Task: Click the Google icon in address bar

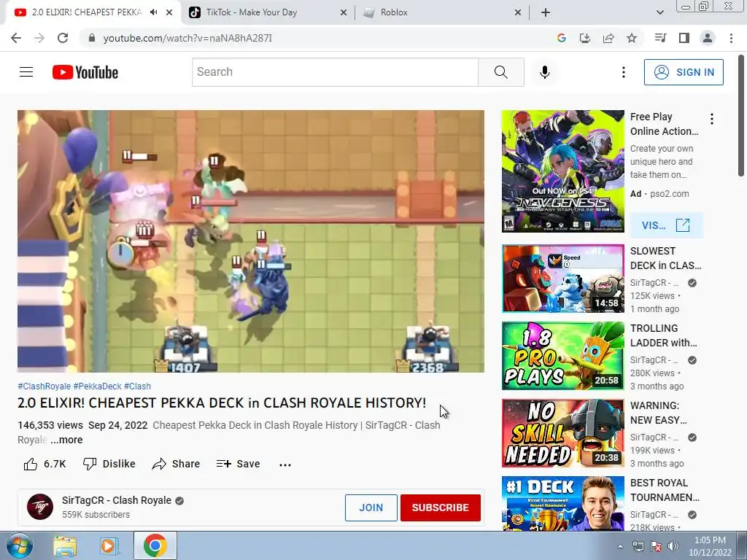Action: click(x=561, y=38)
